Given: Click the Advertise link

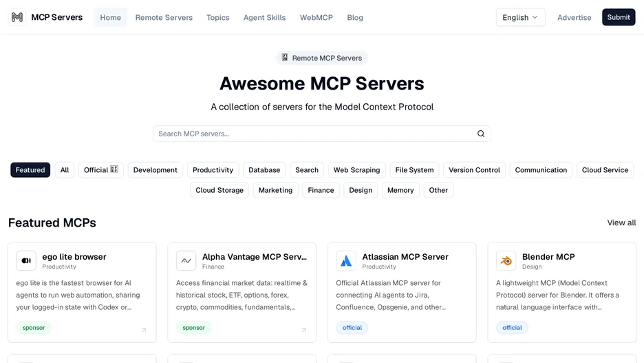Looking at the screenshot, I should coord(575,17).
